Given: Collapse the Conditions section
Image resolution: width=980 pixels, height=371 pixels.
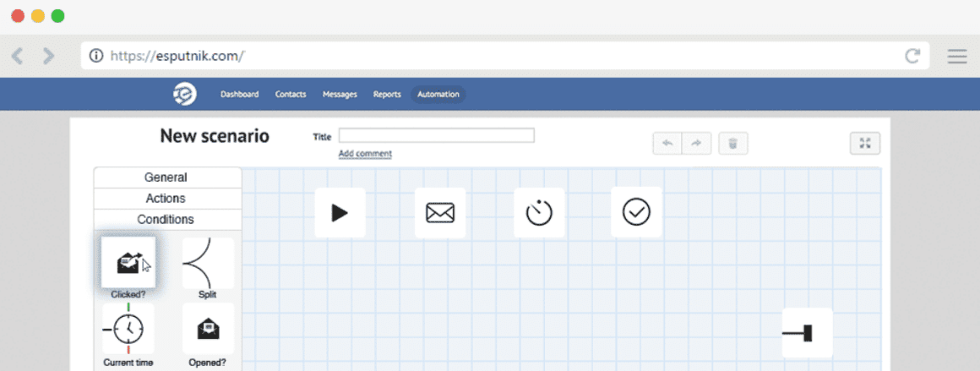Looking at the screenshot, I should pyautogui.click(x=166, y=220).
